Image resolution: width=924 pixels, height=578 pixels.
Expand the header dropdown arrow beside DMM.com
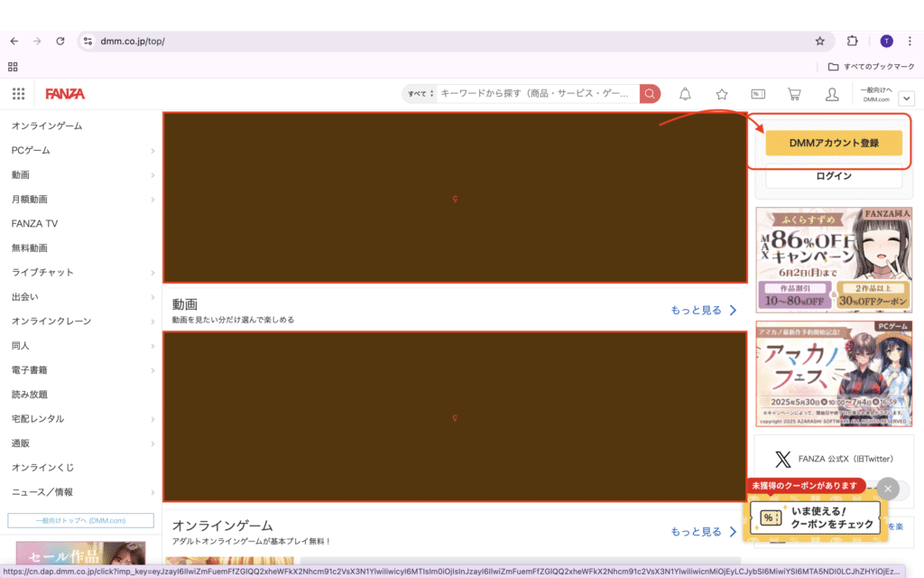(x=907, y=98)
